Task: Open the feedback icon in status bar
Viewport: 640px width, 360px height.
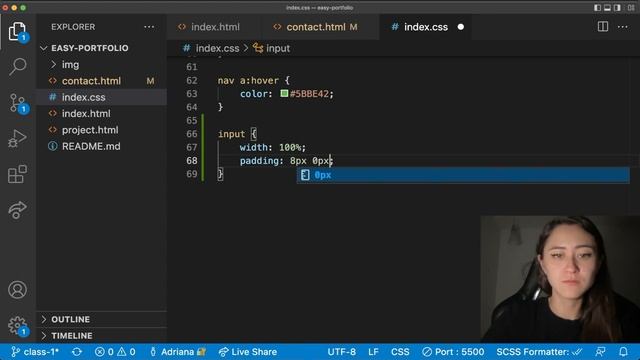Action: point(600,352)
